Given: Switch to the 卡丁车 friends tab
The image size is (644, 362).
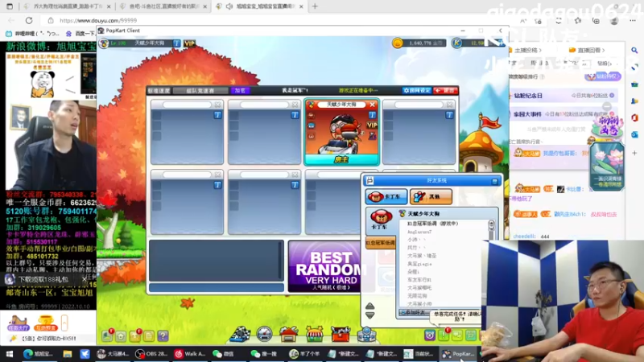Looking at the screenshot, I should [x=386, y=196].
